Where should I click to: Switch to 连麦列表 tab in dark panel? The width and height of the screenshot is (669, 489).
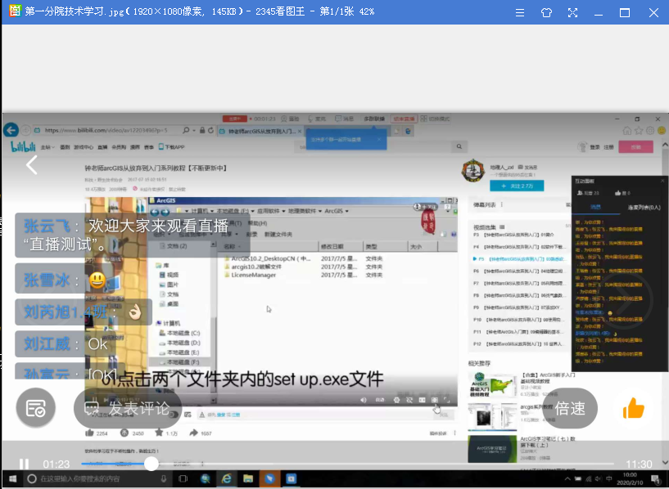643,207
